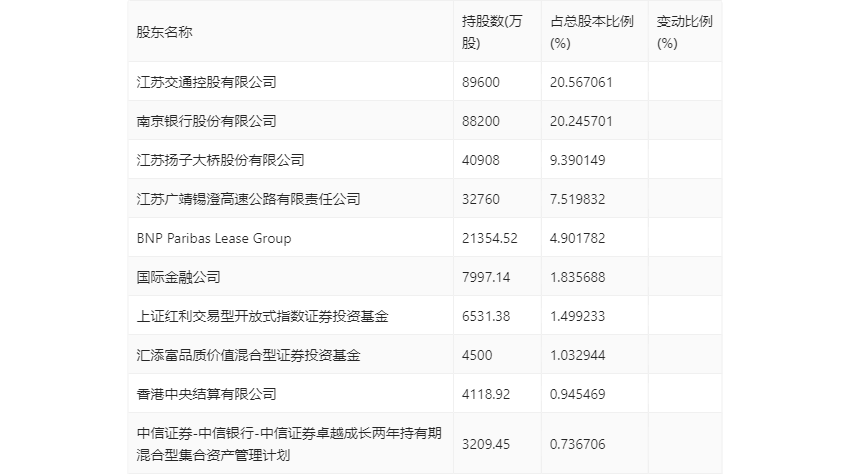Select the BNP Paribas Lease Group row
850x474 pixels.
pyautogui.click(x=424, y=238)
